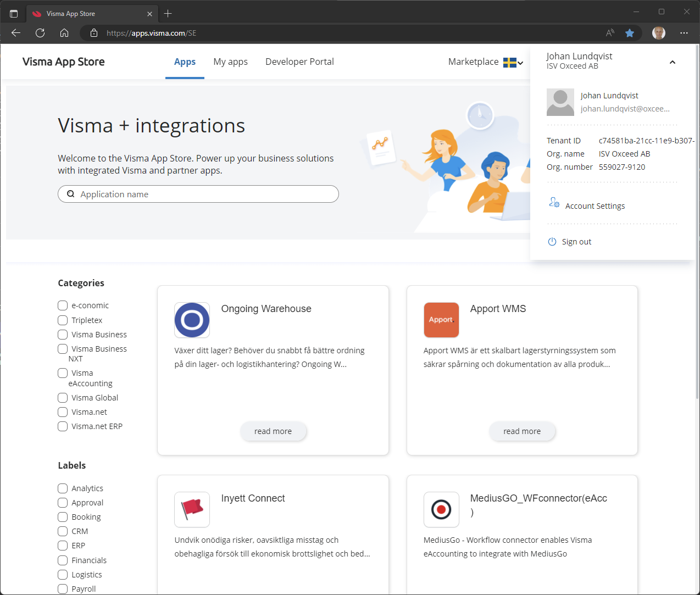Click the power icon beside Sign out

click(x=552, y=241)
